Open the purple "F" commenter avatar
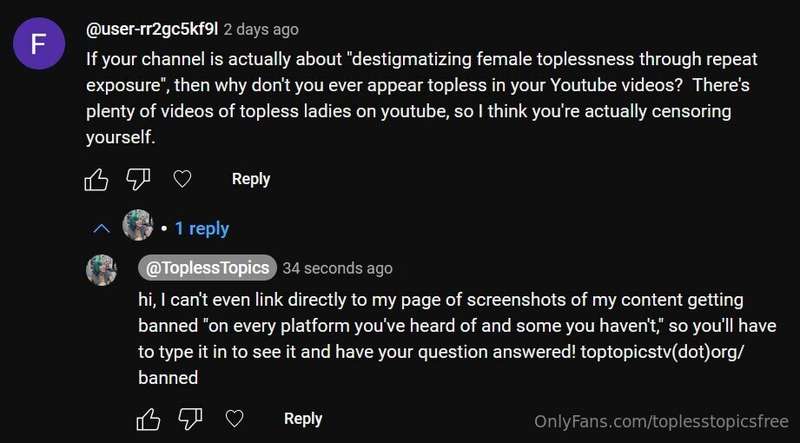The image size is (800, 443). [x=39, y=43]
